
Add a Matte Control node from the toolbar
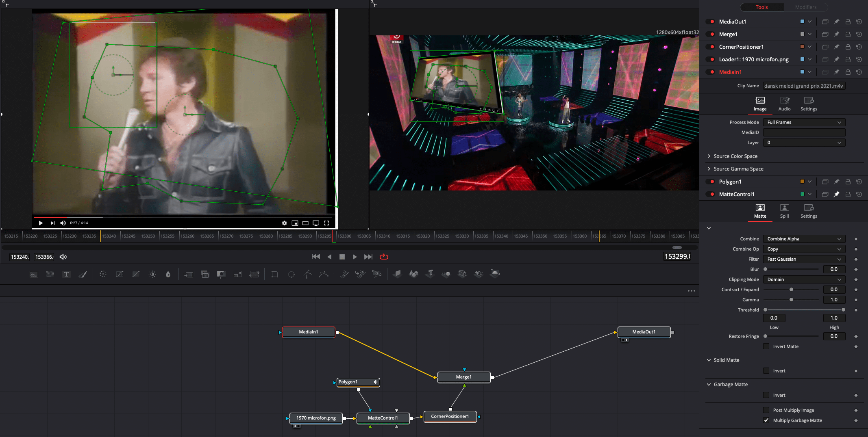[221, 274]
